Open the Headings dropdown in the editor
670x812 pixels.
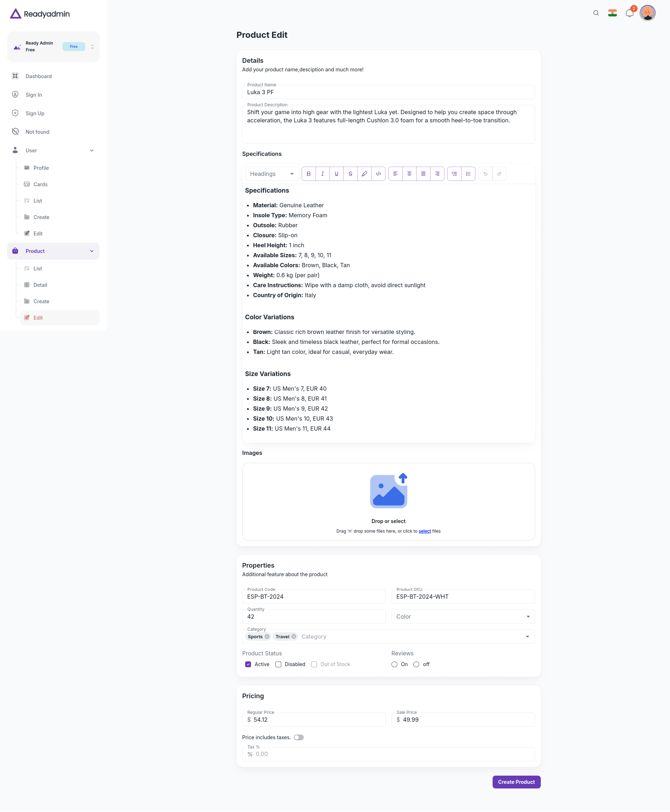(271, 174)
